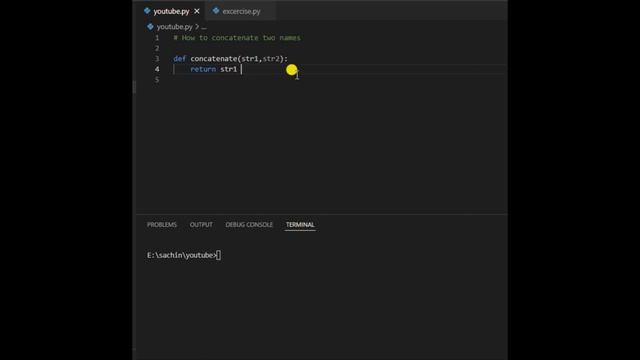Switch to the youtube.py editor tab
640x360 pixels.
[x=171, y=11]
